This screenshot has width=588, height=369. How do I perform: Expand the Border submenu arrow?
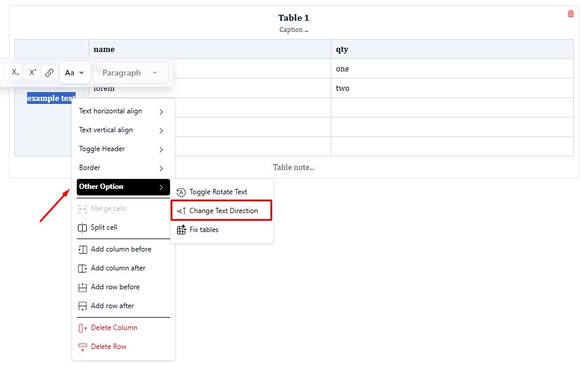[x=161, y=168]
